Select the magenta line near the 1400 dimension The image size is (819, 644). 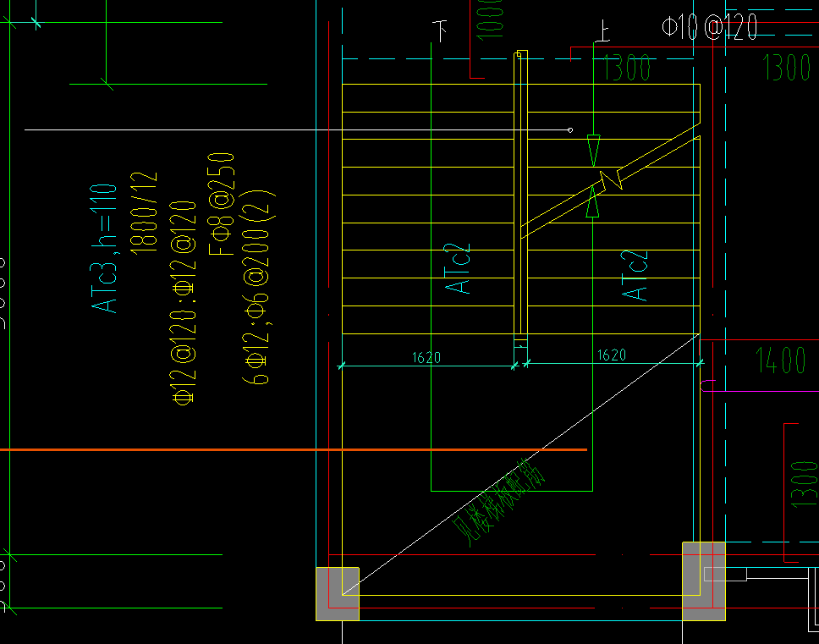point(761,392)
